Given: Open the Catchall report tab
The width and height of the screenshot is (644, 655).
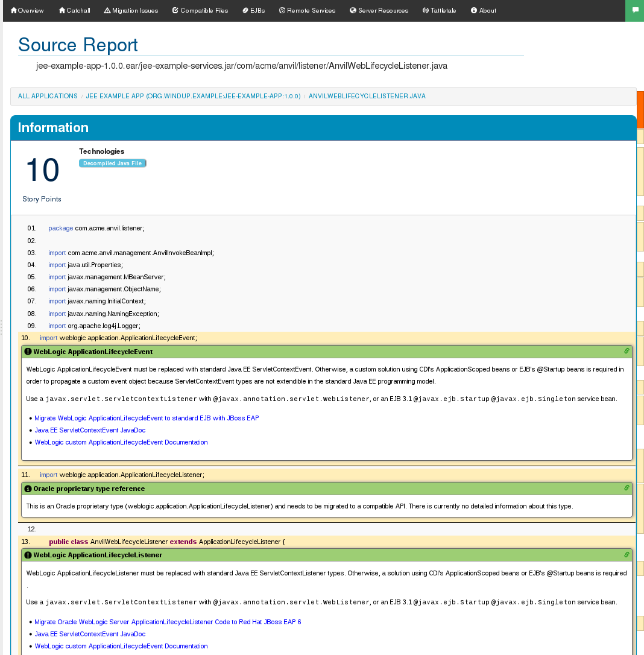Looking at the screenshot, I should [x=75, y=10].
